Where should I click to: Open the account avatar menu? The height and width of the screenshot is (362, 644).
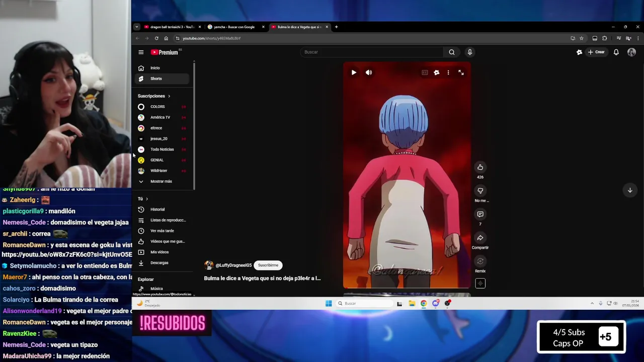pos(631,52)
